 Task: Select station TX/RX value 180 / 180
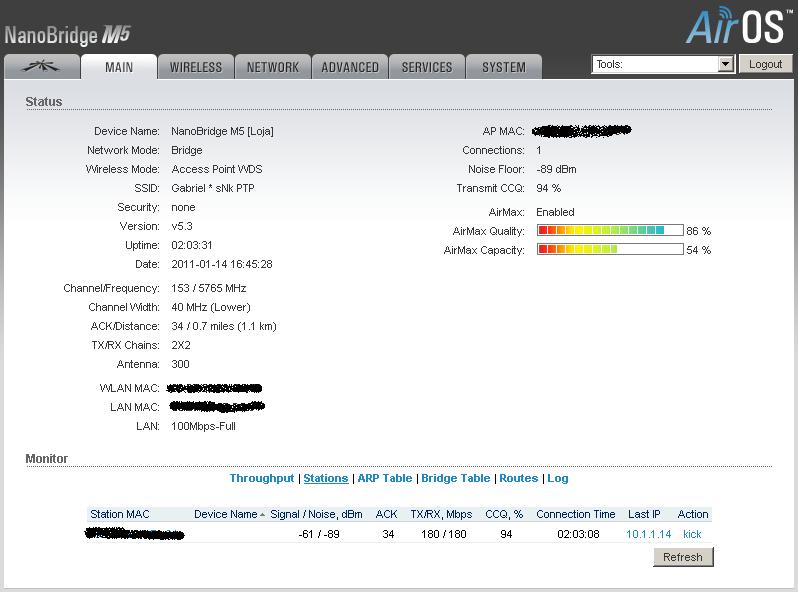point(444,534)
